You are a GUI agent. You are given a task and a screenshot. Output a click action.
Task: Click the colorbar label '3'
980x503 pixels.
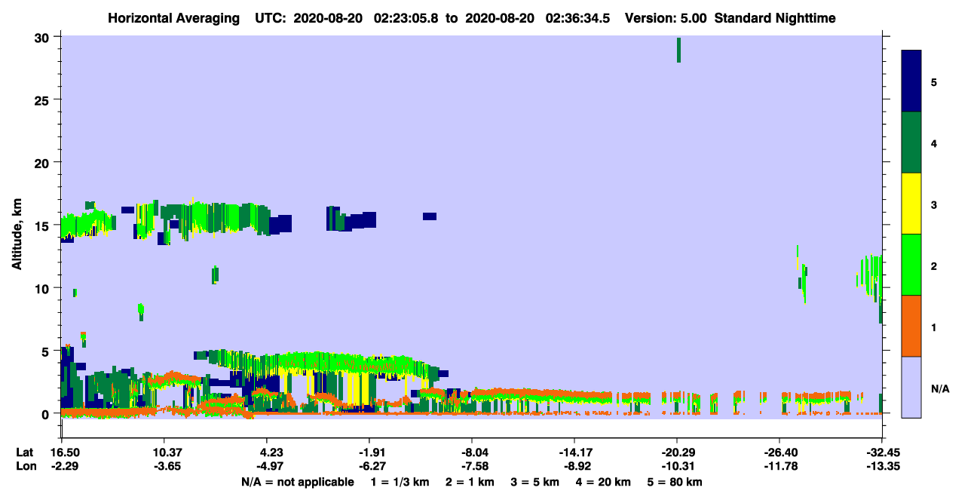click(x=933, y=204)
